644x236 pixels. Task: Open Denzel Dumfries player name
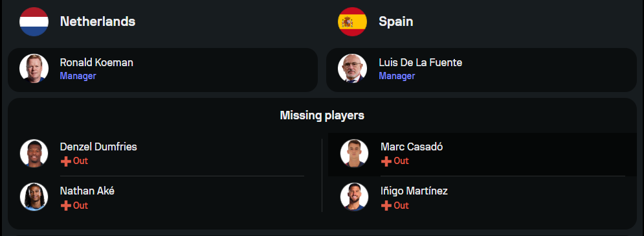pyautogui.click(x=98, y=147)
